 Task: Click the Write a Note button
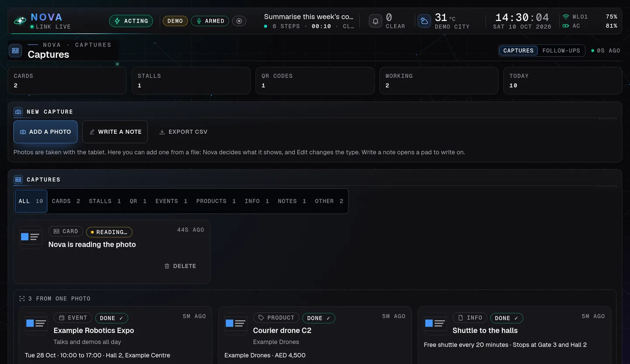point(115,132)
